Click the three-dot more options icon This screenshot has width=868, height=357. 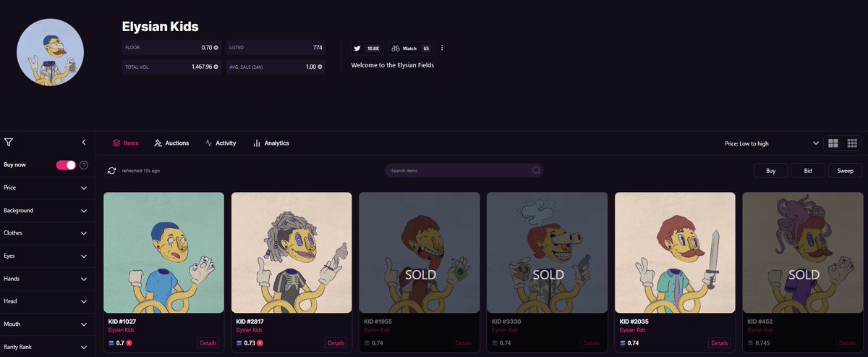pos(442,49)
